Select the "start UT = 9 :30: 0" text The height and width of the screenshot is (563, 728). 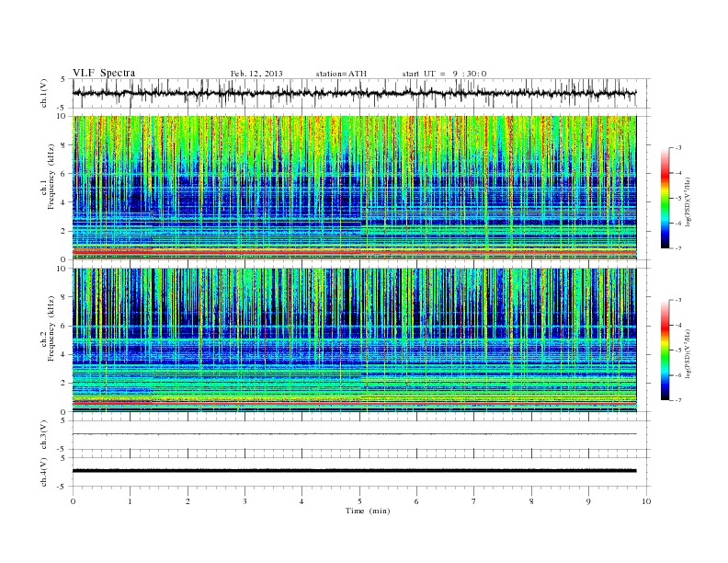444,74
